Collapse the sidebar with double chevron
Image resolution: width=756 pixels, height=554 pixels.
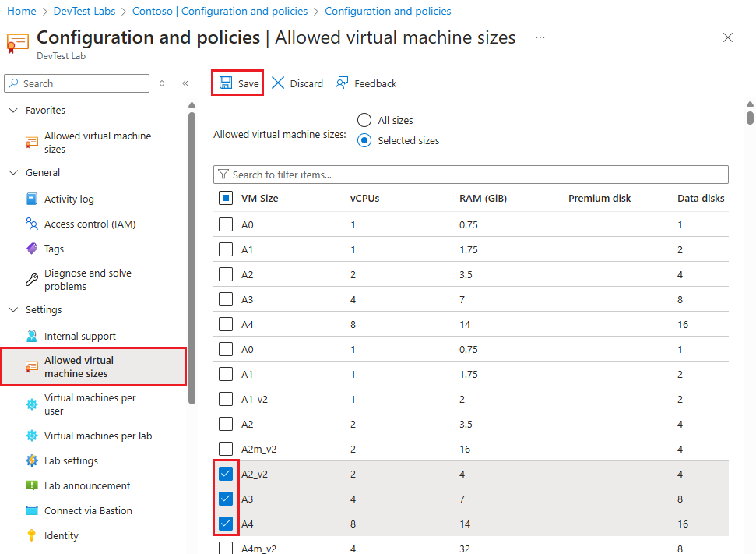pyautogui.click(x=185, y=83)
